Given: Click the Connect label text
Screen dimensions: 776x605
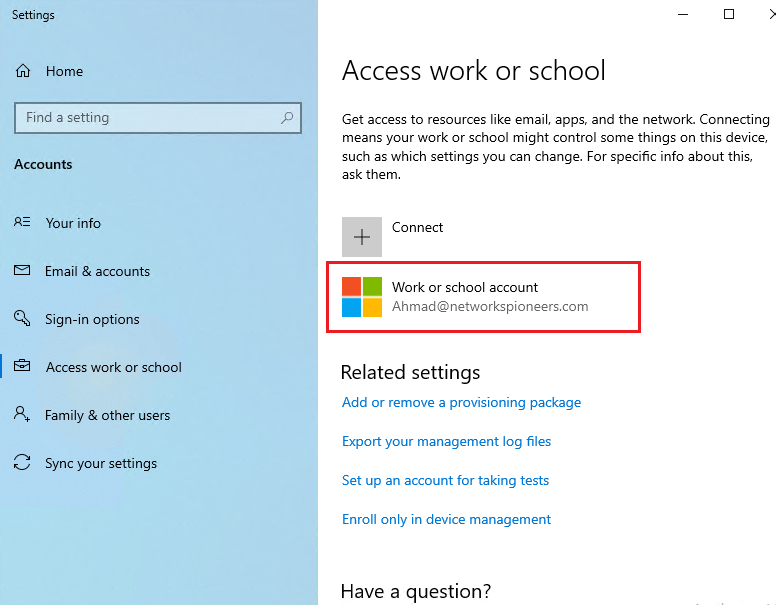Looking at the screenshot, I should [417, 227].
